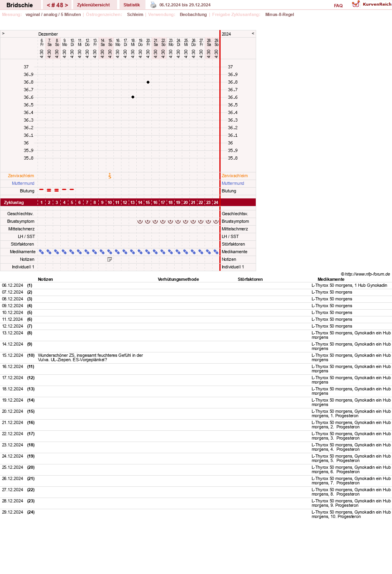
Task: Click left Zervixschleim row label
Action: pyautogui.click(x=21, y=176)
